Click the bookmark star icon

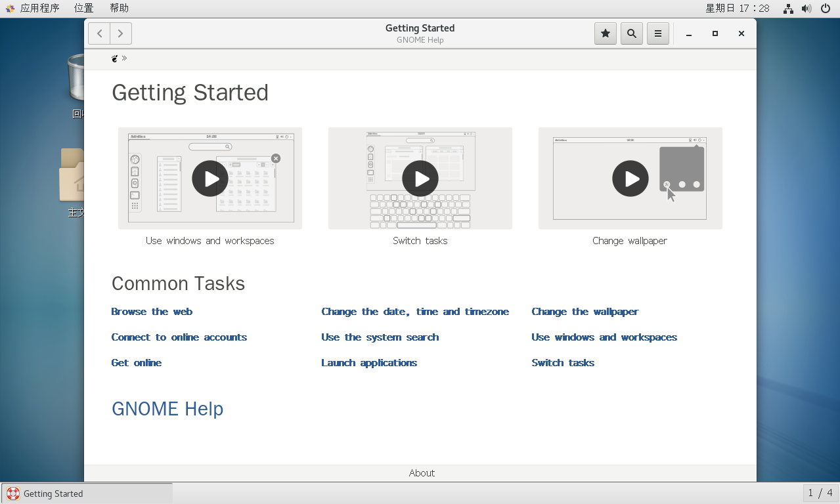(606, 33)
